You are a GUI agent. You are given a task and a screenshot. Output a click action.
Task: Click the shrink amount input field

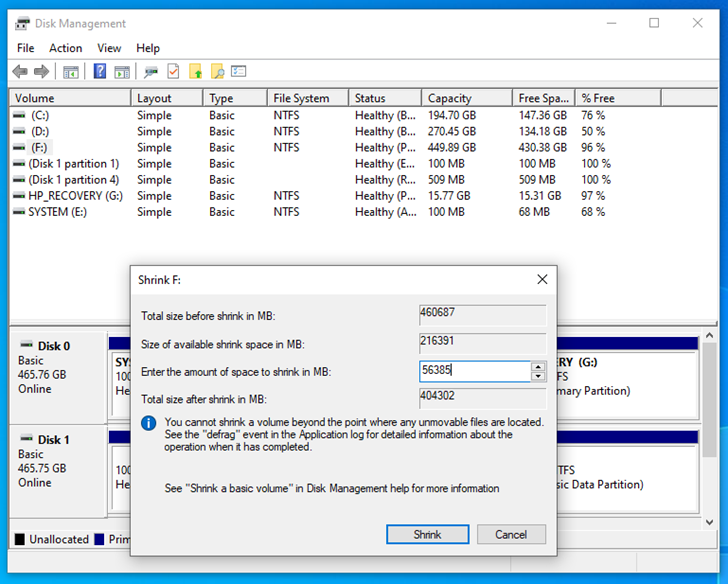pyautogui.click(x=474, y=371)
